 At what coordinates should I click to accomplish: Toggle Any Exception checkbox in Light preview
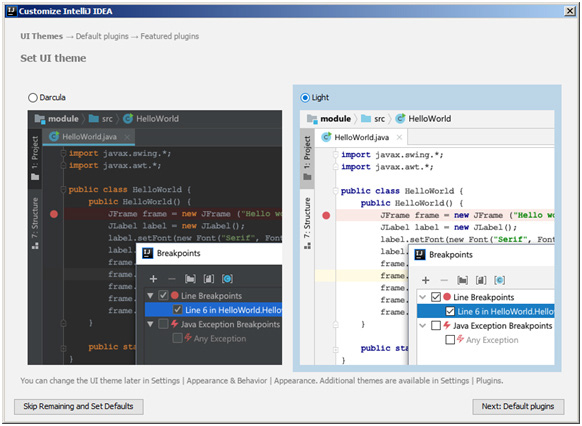click(450, 340)
